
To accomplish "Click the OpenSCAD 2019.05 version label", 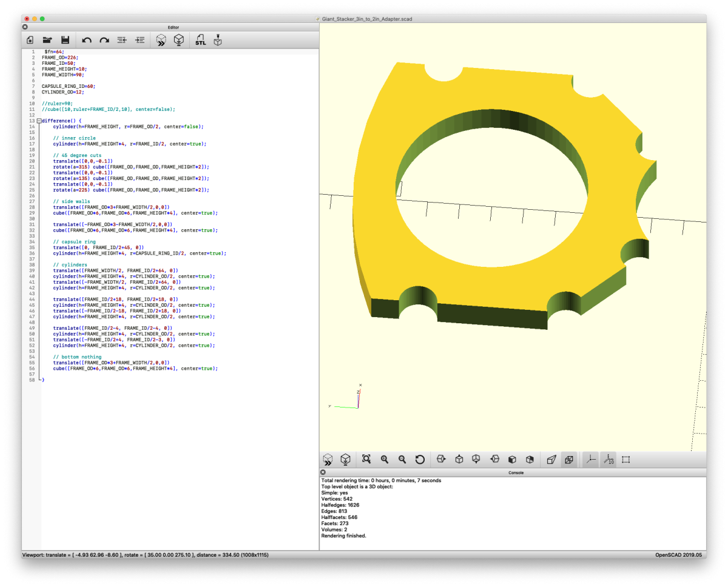I will [x=679, y=555].
